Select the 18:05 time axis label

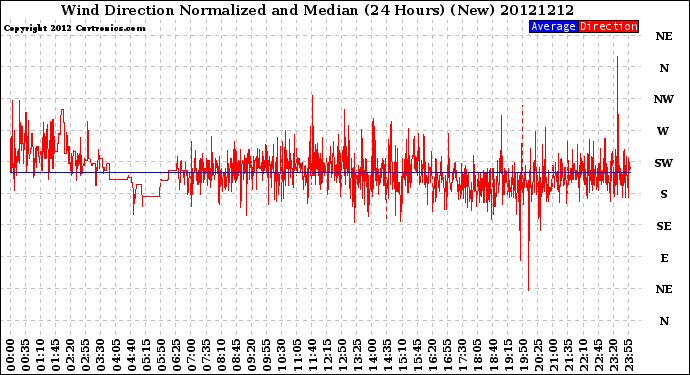click(x=478, y=355)
